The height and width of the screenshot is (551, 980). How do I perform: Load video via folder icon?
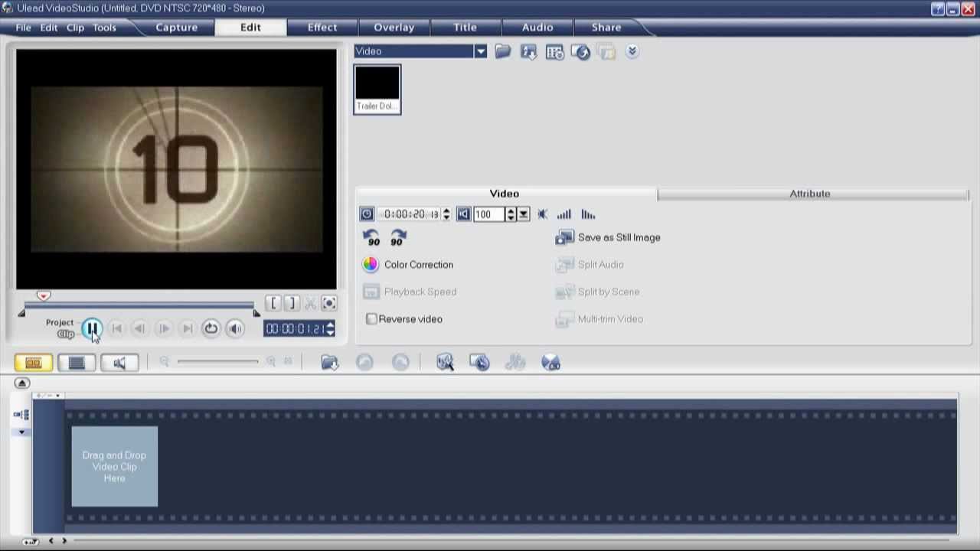tap(502, 51)
